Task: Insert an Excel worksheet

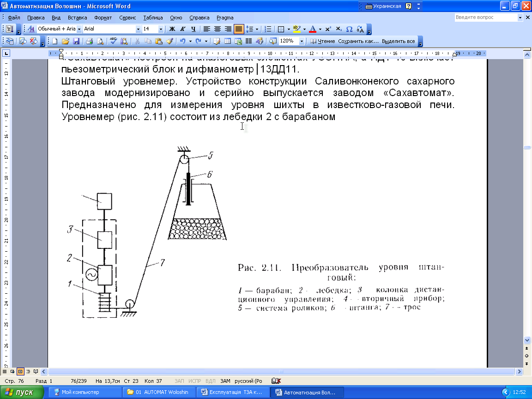Action: (x=238, y=42)
